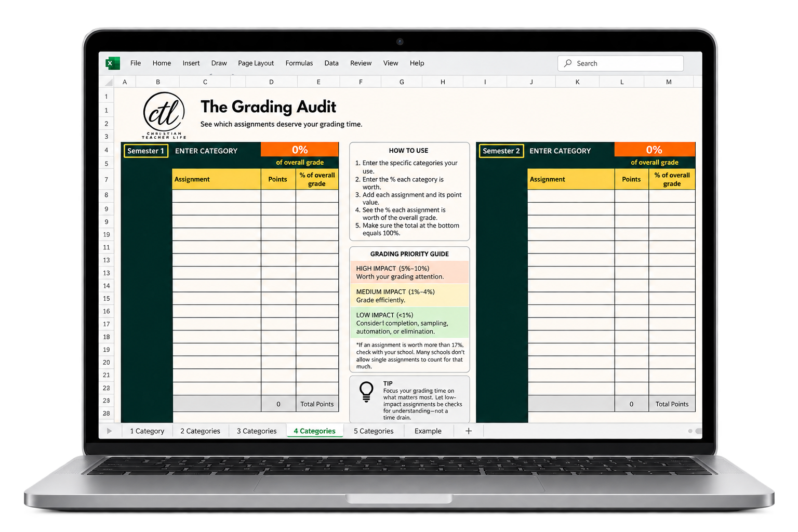The width and height of the screenshot is (798, 532).
Task: Switch to the 1 Category sheet
Action: click(147, 431)
